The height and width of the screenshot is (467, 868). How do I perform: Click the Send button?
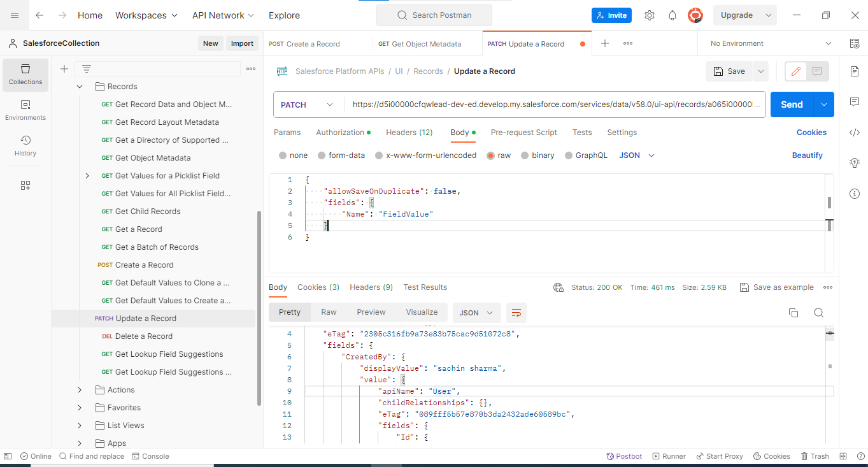(x=792, y=104)
